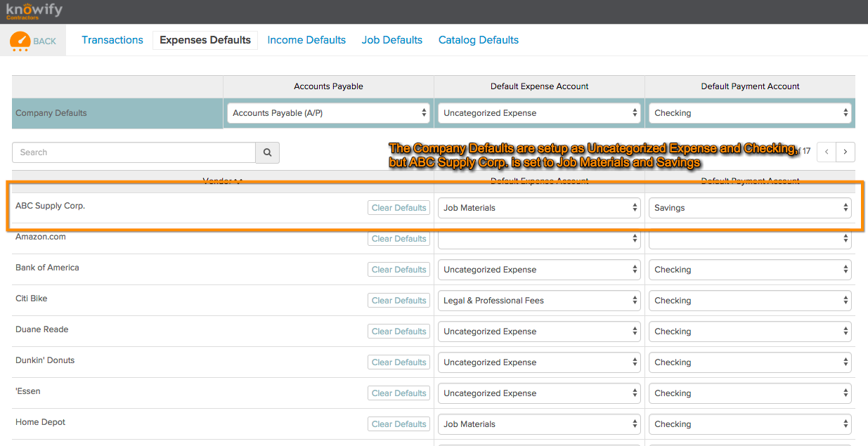Open Bank of America payment account dropdown
Image resolution: width=868 pixels, height=446 pixels.
pyautogui.click(x=750, y=270)
